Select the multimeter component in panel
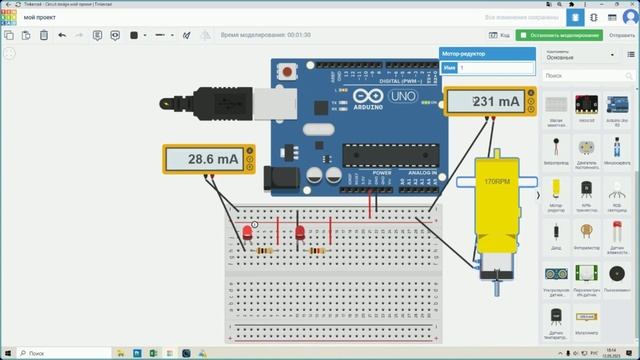The image size is (640, 360). [587, 321]
